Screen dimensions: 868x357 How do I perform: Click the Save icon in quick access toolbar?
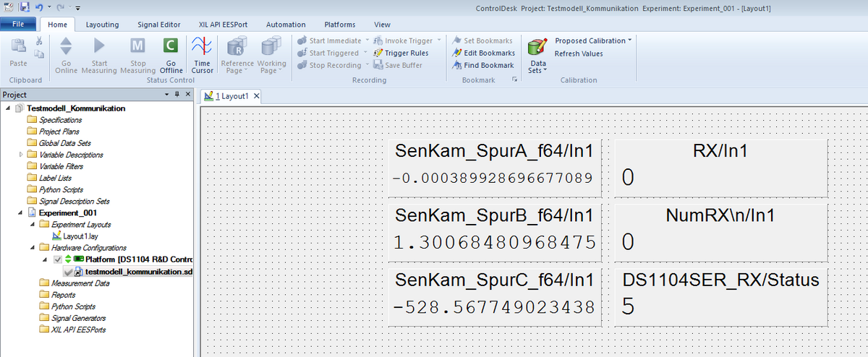tap(24, 7)
